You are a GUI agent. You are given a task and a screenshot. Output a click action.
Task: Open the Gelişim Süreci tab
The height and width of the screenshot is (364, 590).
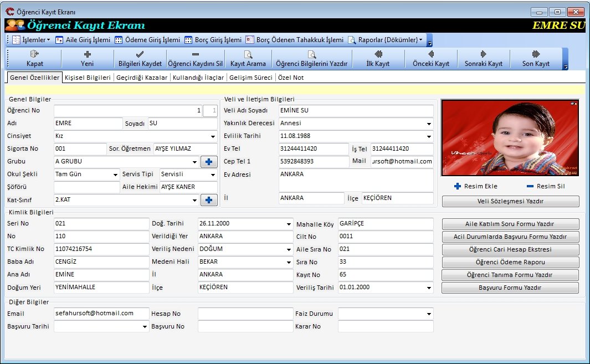click(x=251, y=78)
